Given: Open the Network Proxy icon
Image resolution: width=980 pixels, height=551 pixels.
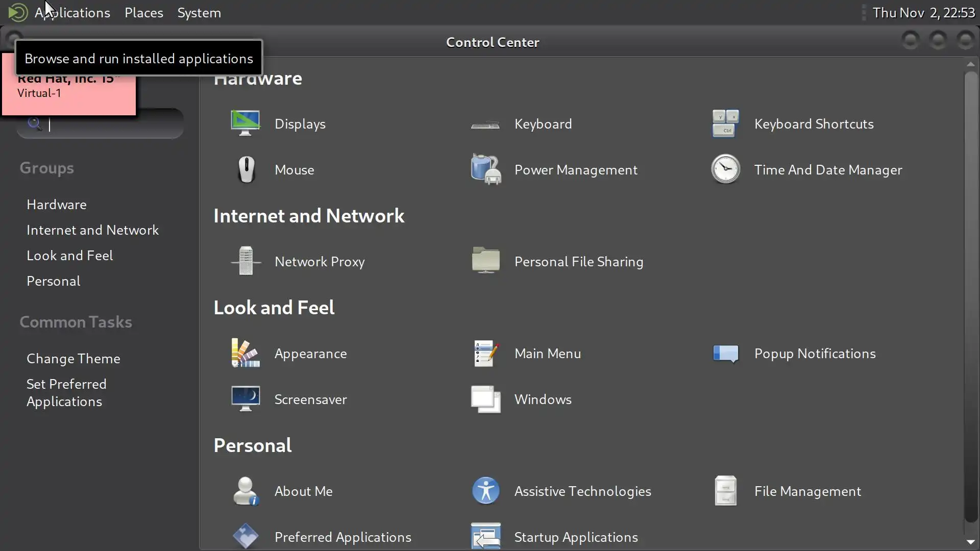Looking at the screenshot, I should coord(246,261).
